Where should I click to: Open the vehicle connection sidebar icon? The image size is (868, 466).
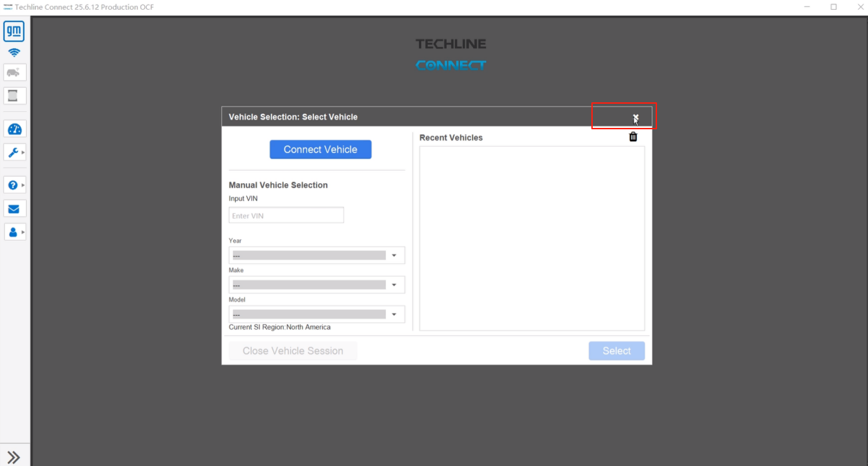tap(15, 73)
